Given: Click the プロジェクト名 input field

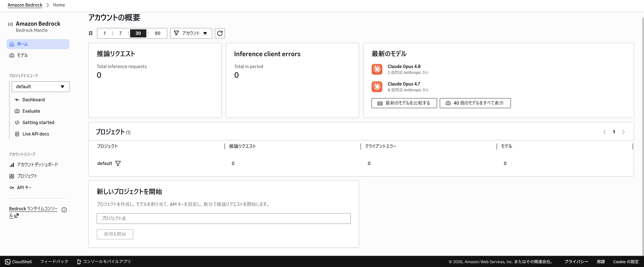Looking at the screenshot, I should [x=224, y=219].
